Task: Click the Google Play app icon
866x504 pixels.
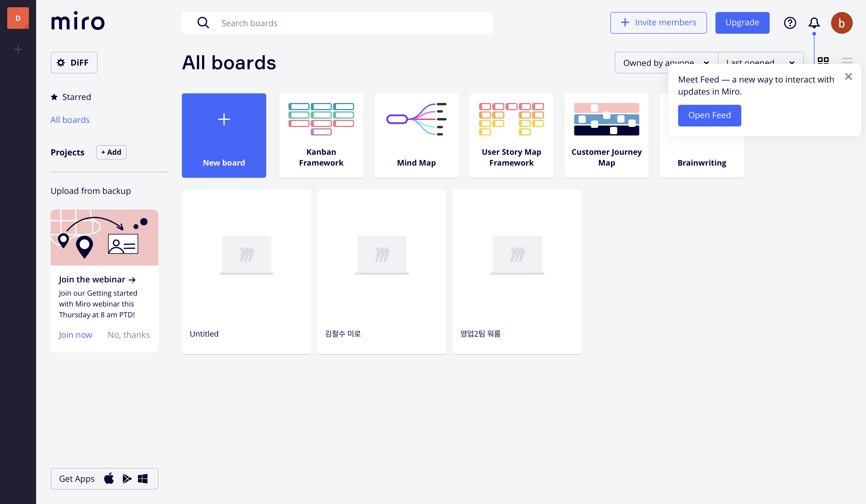Action: tap(126, 478)
